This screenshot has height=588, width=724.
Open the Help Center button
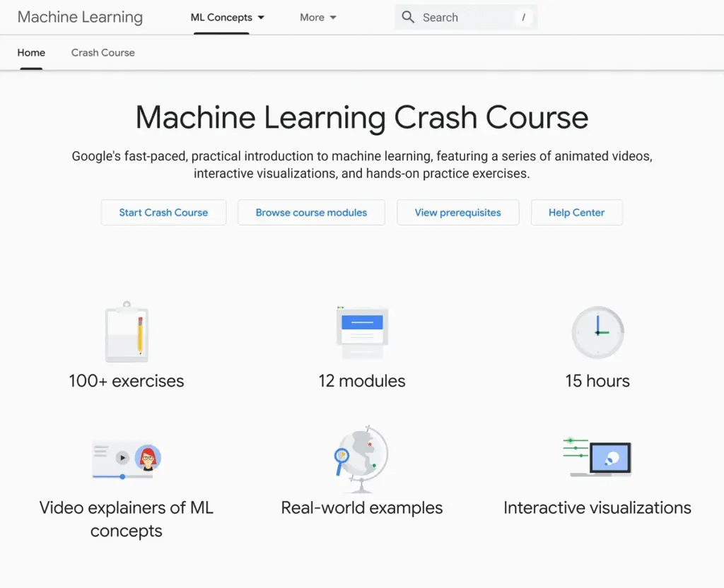point(577,212)
